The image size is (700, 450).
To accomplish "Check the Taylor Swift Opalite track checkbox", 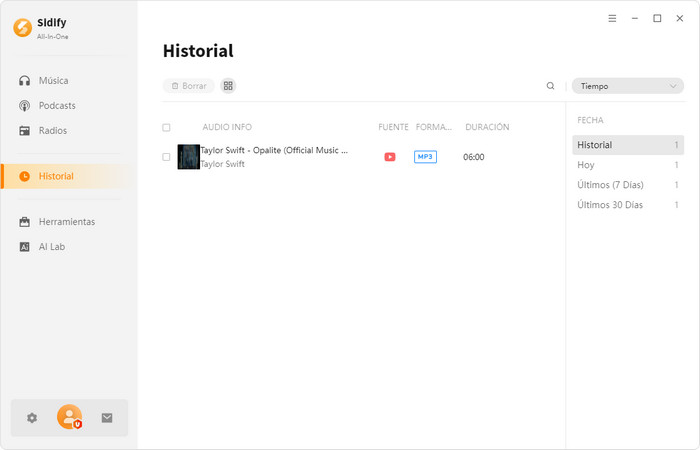I will coord(166,157).
